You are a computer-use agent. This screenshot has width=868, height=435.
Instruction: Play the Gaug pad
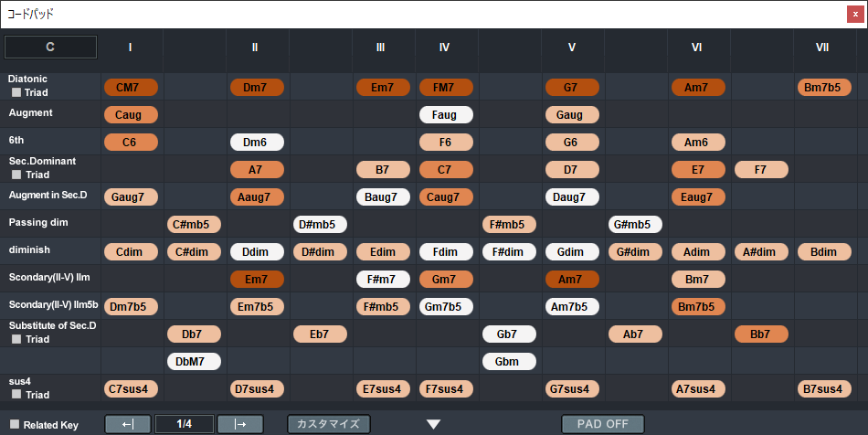click(572, 115)
